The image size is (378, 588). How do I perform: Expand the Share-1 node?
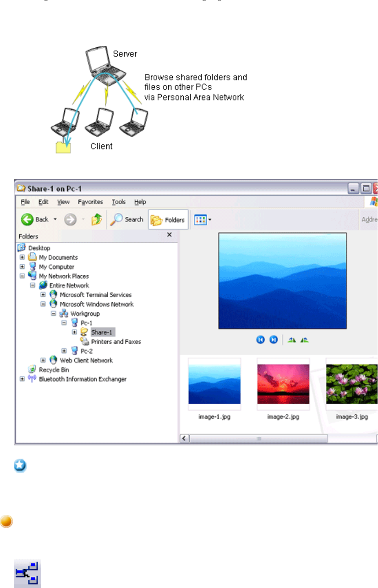point(75,332)
